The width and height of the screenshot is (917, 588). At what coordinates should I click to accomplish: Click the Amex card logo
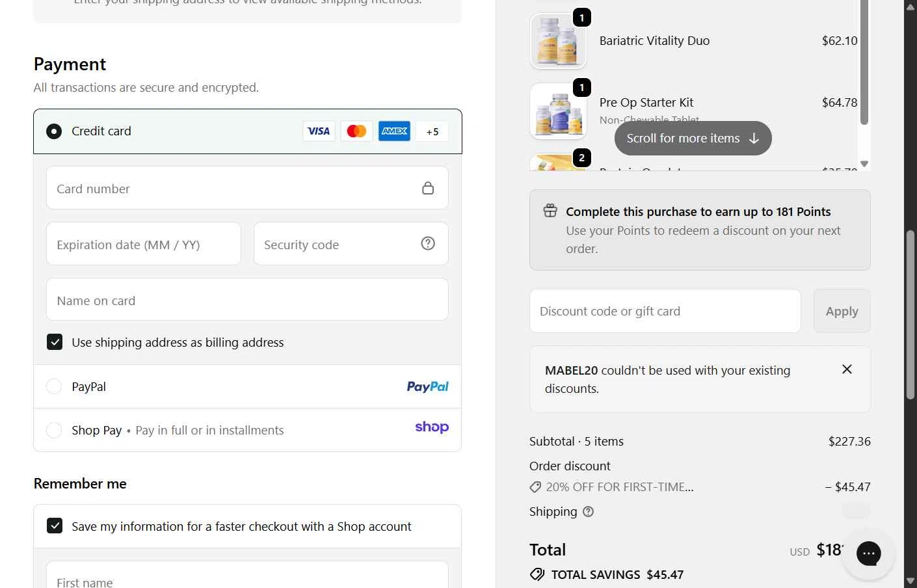tap(394, 131)
